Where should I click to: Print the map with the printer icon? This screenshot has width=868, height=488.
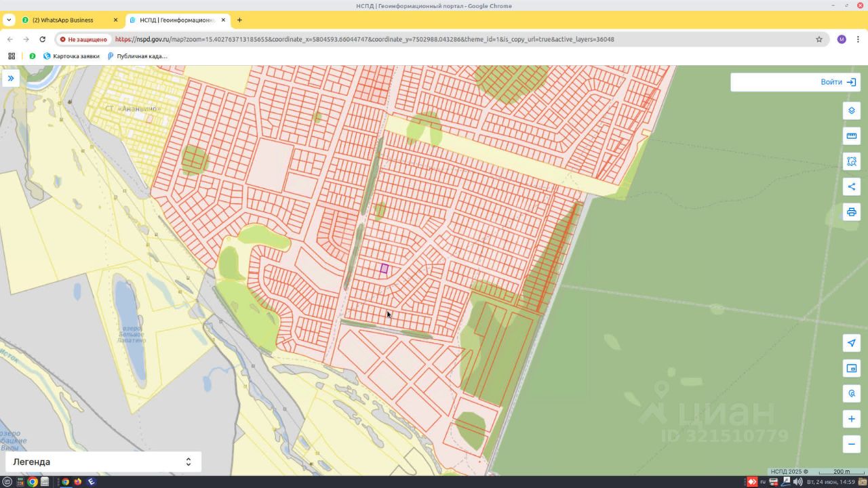click(x=852, y=212)
